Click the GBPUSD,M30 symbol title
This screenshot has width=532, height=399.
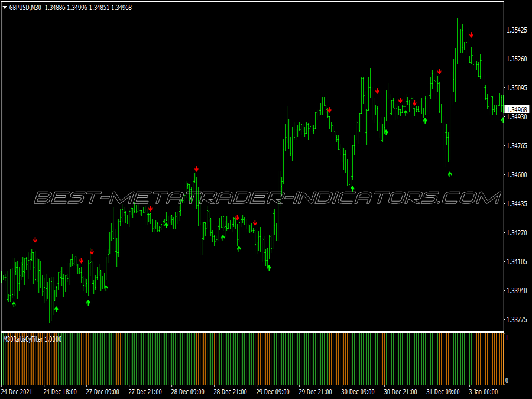tap(25, 8)
